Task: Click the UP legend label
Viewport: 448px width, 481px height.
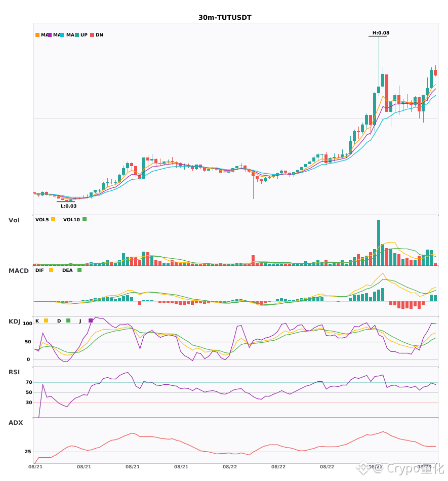Action: [84, 35]
